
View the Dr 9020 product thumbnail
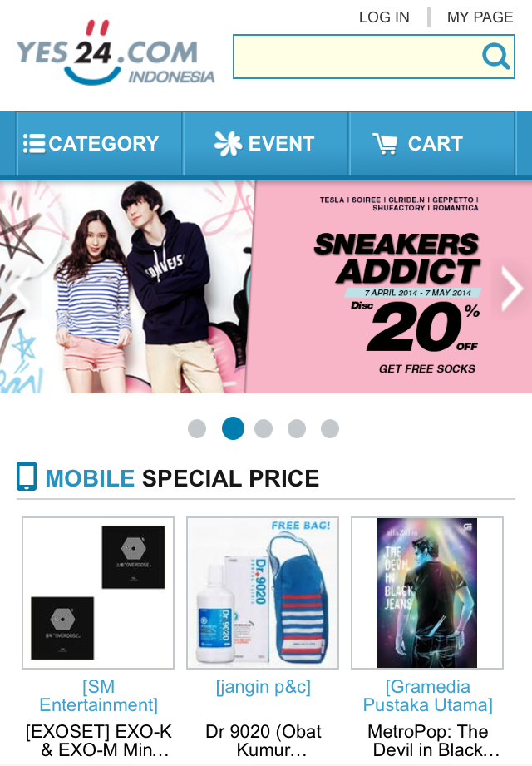pyautogui.click(x=263, y=592)
